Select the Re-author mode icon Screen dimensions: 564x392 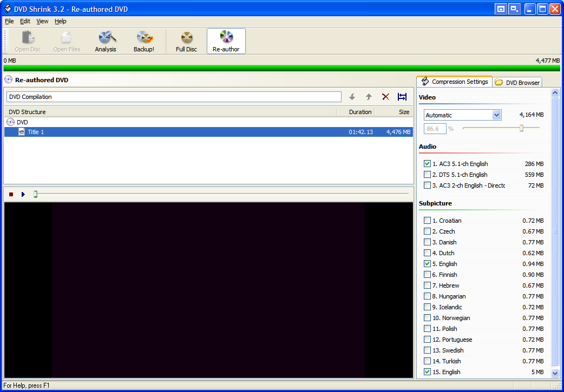pyautogui.click(x=226, y=42)
